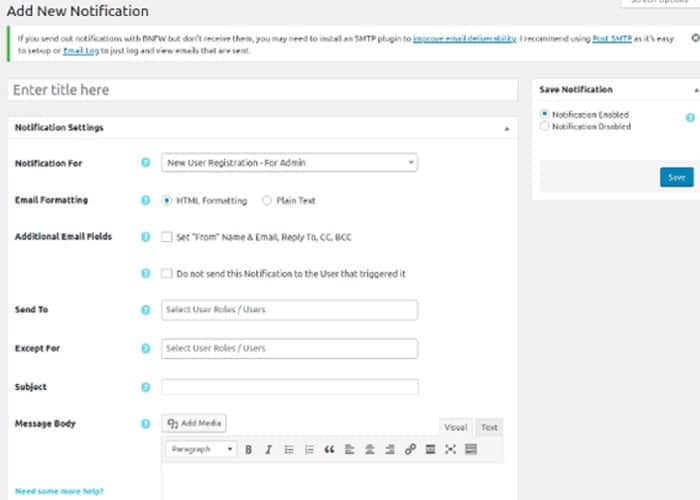Open Notification For dropdown
Viewport: 700px width, 500px height.
(x=289, y=162)
